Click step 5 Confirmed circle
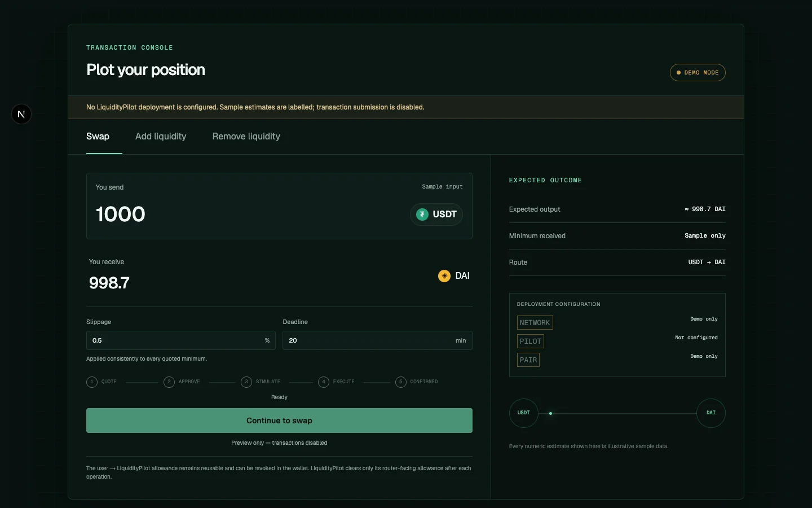 point(401,382)
